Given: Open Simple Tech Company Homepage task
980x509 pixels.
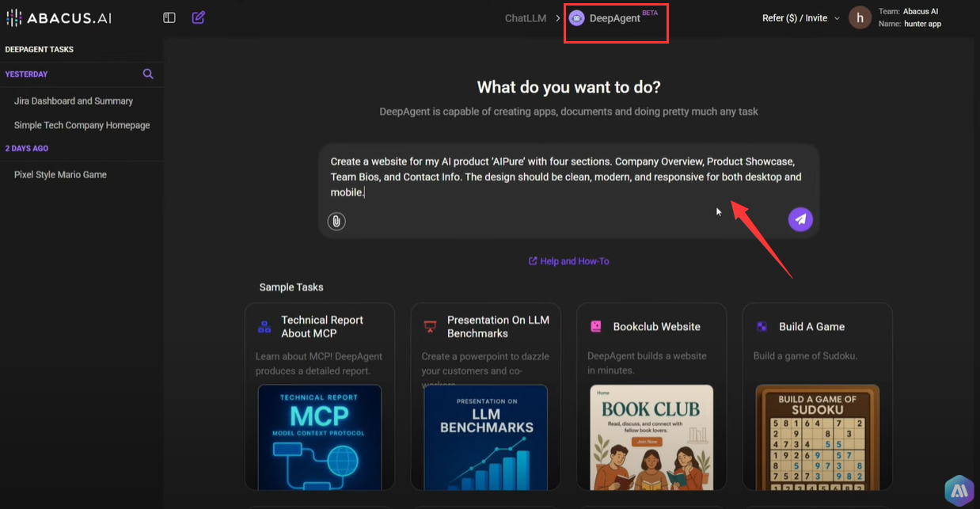Looking at the screenshot, I should coord(82,125).
